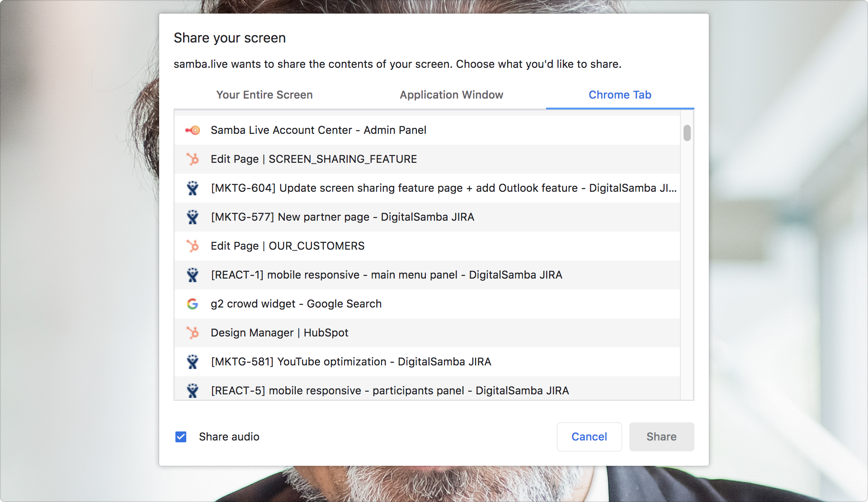
Task: Switch to Your Entire Screen tab
Action: point(264,95)
